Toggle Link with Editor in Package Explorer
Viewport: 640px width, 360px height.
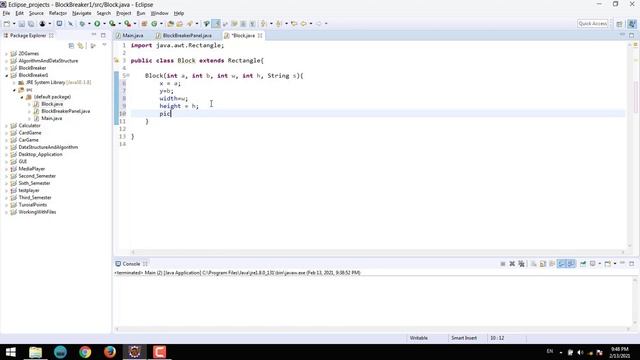[81, 45]
